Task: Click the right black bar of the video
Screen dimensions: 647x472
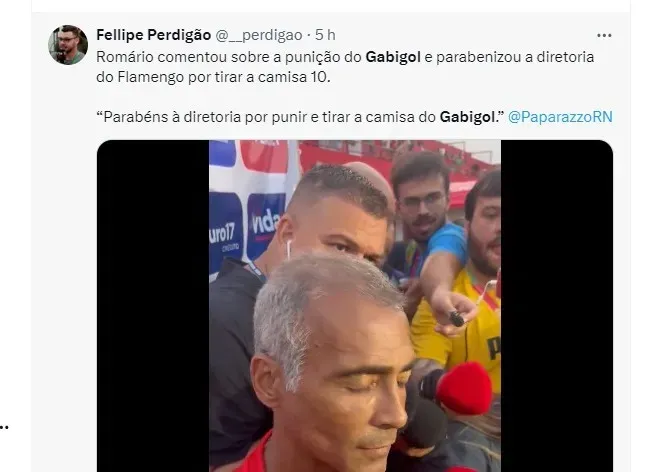Action: 557,306
